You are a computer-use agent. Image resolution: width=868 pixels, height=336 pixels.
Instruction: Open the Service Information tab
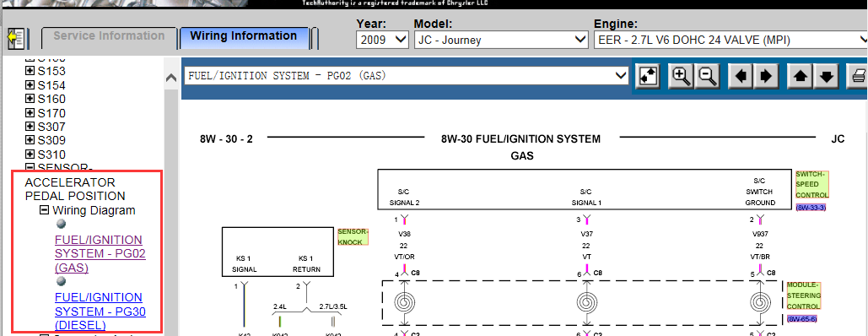tap(109, 36)
